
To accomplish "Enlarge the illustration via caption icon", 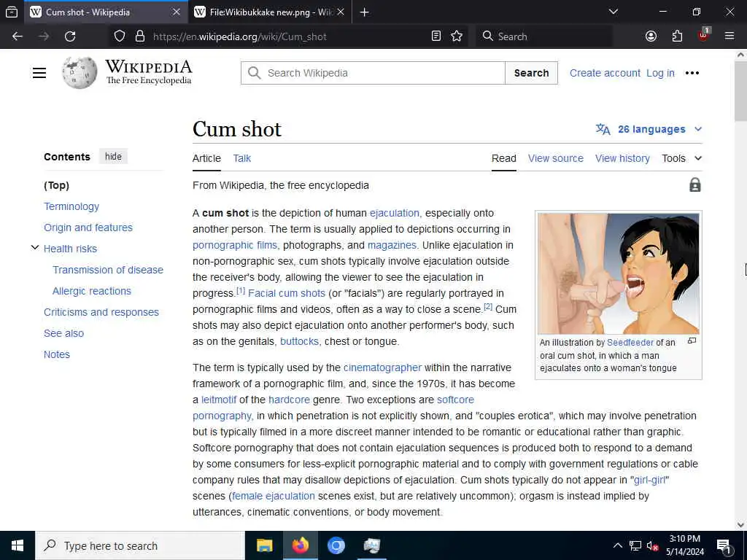I will click(x=692, y=341).
